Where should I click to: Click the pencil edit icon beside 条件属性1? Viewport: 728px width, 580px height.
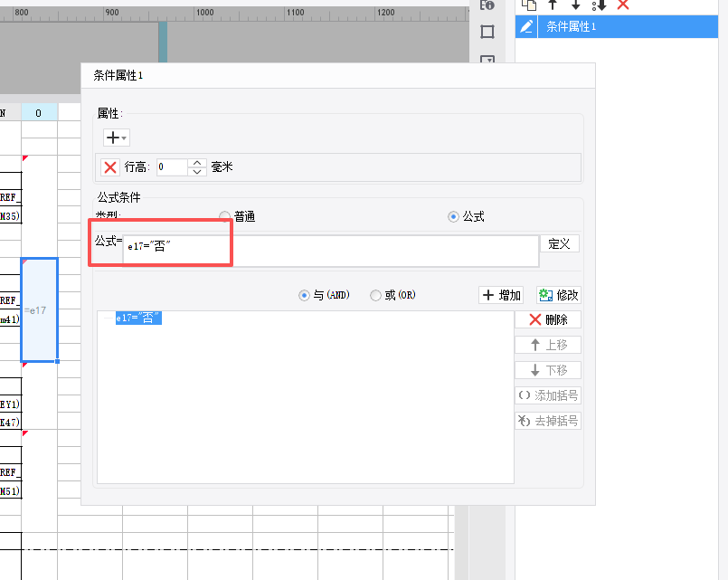coord(526,26)
